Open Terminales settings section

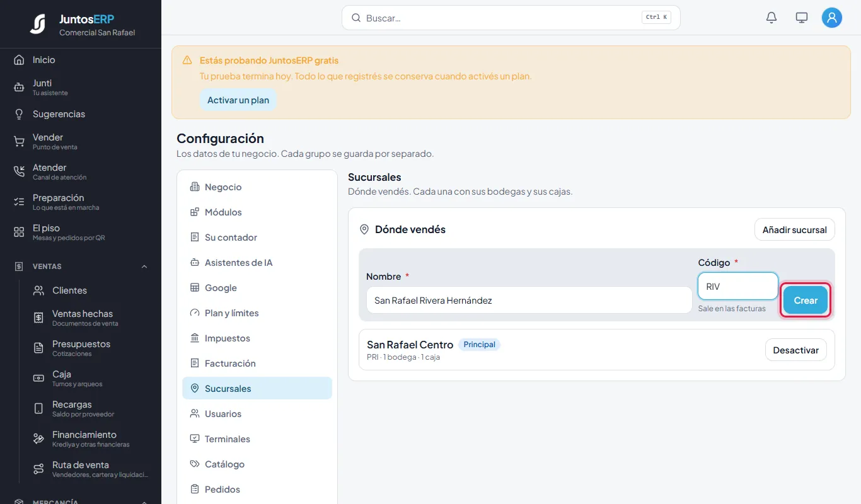tap(257, 439)
